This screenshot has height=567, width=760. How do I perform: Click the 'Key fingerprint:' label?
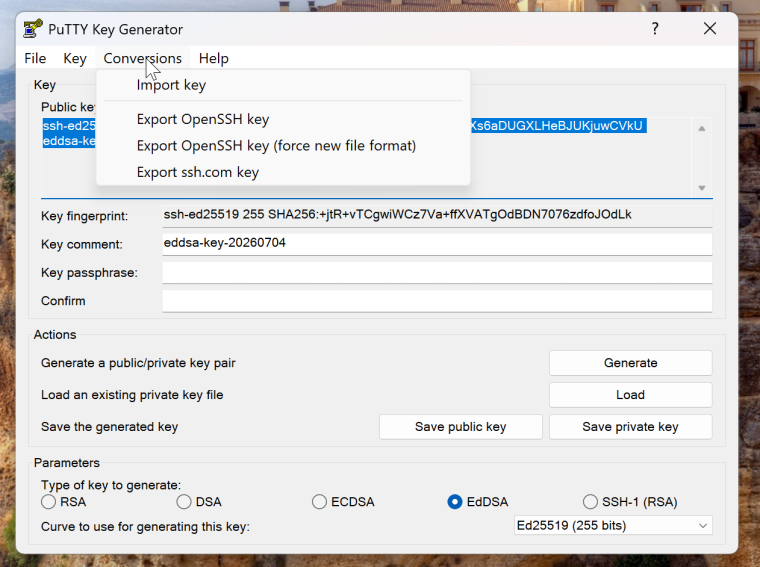click(84, 216)
